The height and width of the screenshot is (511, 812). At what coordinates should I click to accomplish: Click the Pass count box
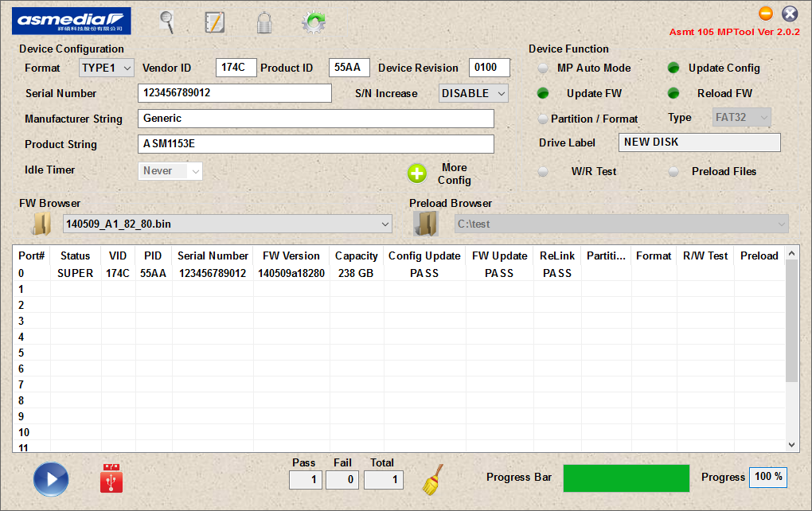point(306,480)
